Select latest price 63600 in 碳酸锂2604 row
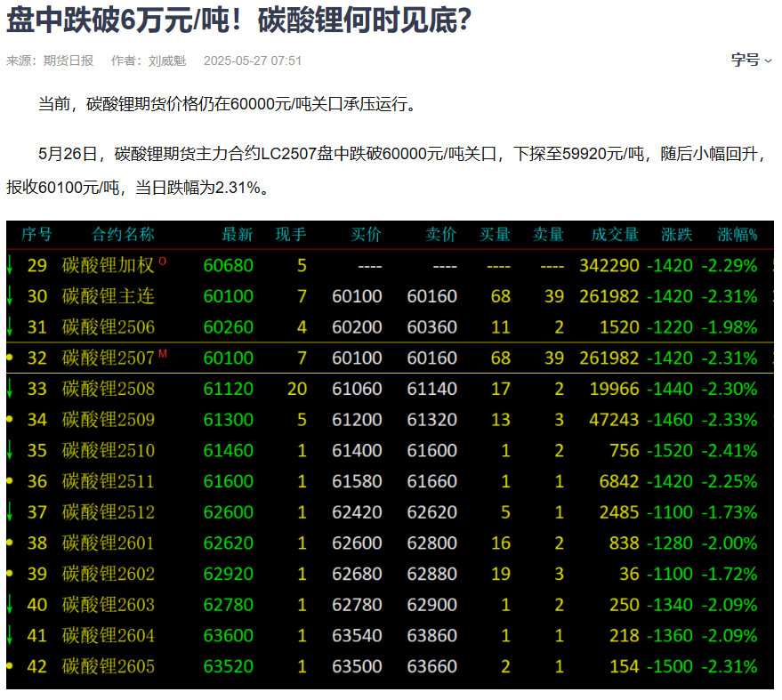 point(229,636)
